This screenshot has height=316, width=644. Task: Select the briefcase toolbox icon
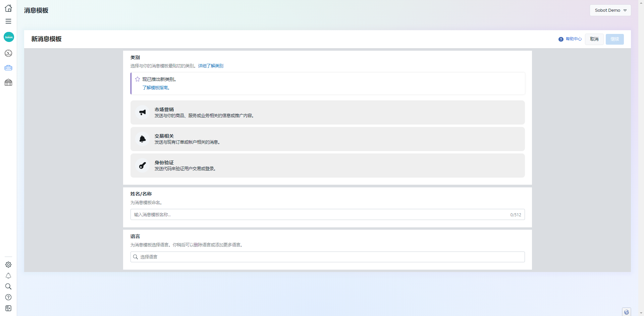8,68
